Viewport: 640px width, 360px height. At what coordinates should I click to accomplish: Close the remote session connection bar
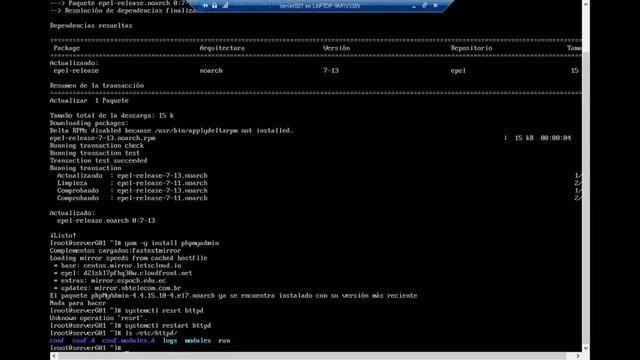pos(436,6)
